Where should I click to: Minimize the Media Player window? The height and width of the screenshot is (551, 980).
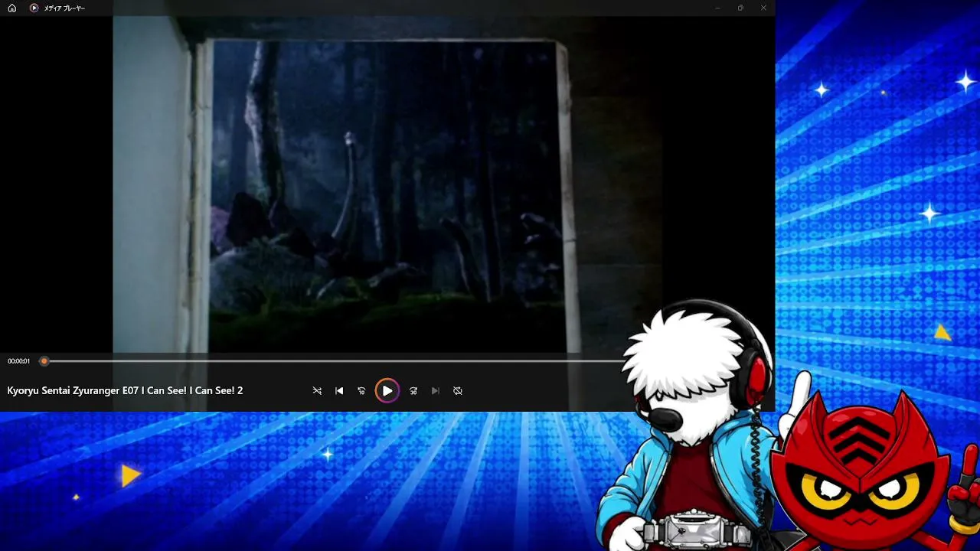coord(717,8)
